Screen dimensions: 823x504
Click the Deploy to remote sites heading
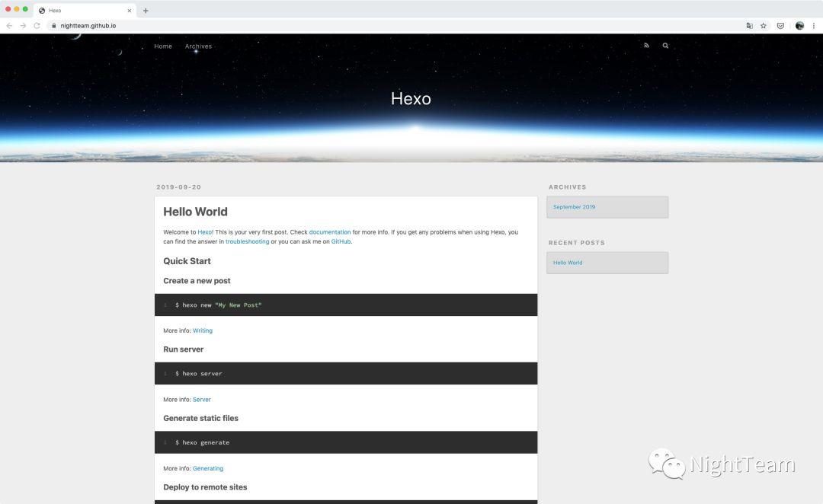pos(205,487)
